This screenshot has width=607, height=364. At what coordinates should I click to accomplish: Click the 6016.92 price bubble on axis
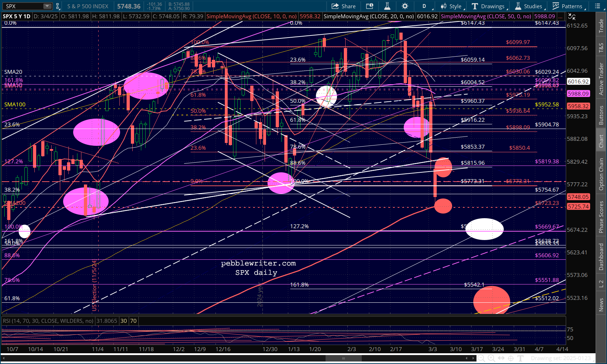coord(578,82)
